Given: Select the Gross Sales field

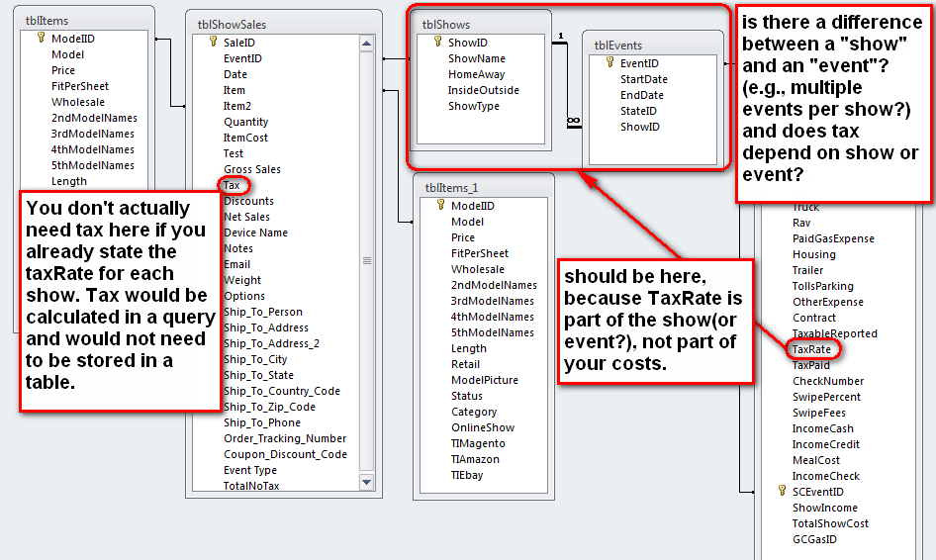Looking at the screenshot, I should (252, 169).
